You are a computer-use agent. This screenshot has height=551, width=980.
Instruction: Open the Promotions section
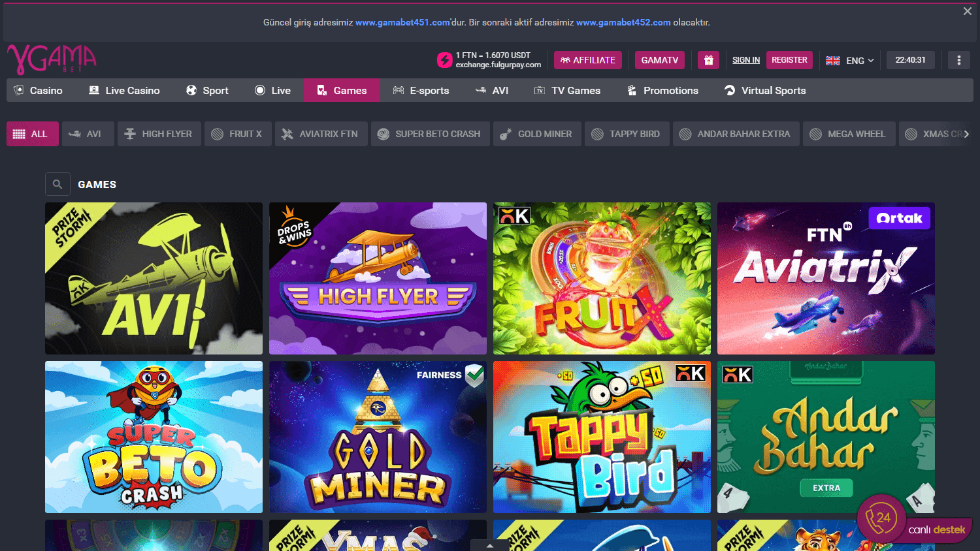click(x=662, y=90)
